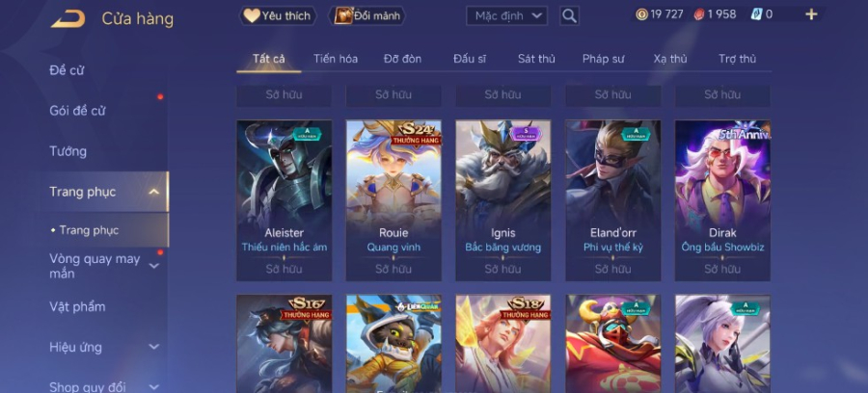This screenshot has height=393, width=868.
Task: Open Yêu thích heart favorites
Action: coord(278,16)
